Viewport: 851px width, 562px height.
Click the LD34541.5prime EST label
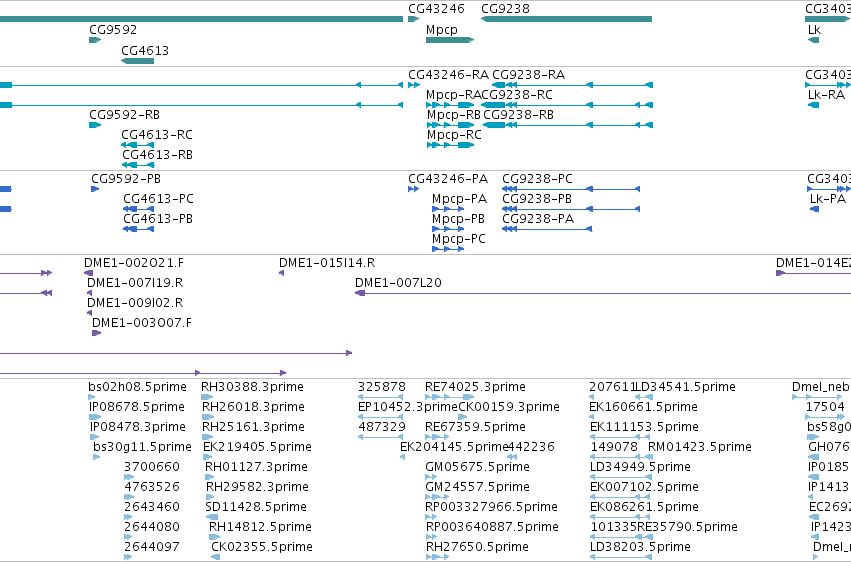[x=687, y=387]
